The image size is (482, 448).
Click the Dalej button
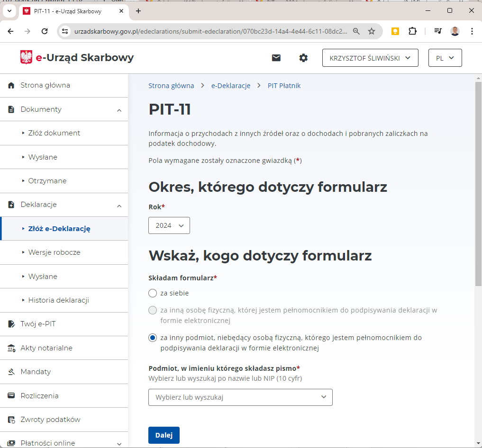click(164, 435)
